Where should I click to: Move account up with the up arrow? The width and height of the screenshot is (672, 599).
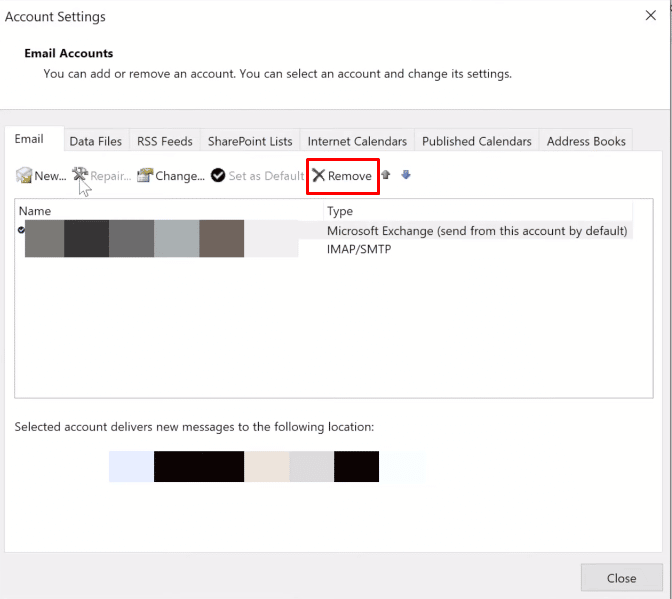tap(386, 175)
